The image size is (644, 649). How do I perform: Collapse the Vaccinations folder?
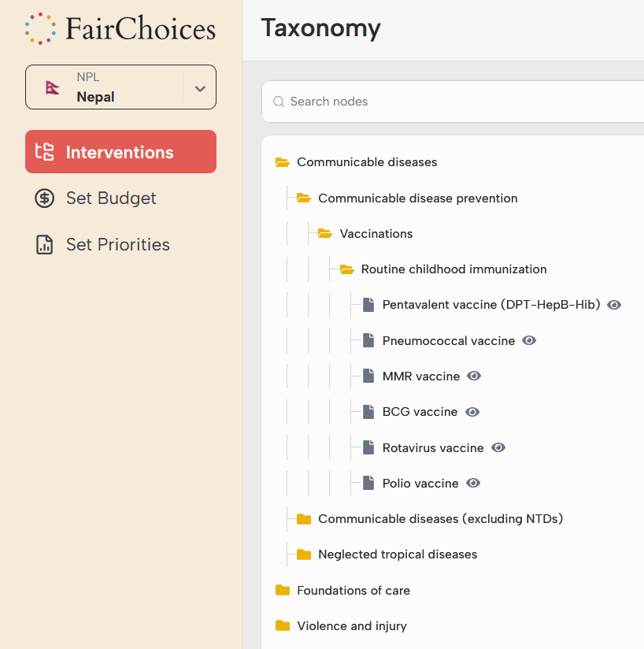click(324, 234)
